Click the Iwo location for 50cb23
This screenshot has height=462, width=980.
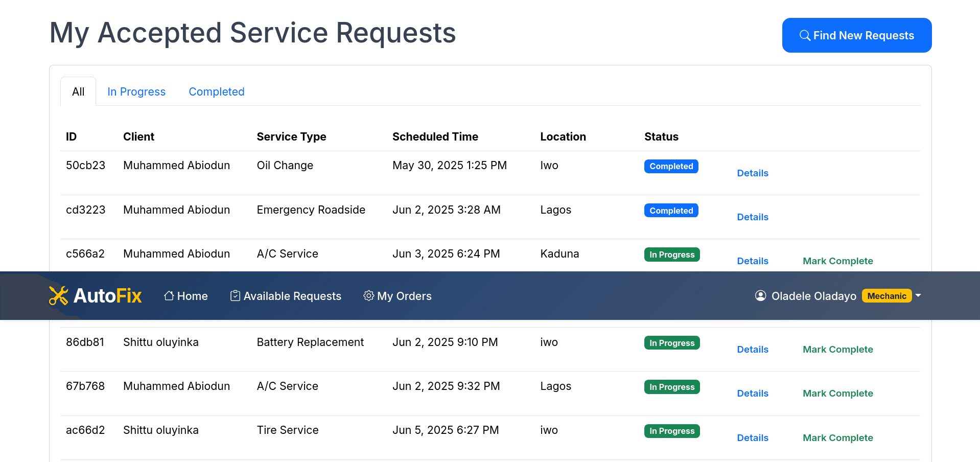(549, 166)
